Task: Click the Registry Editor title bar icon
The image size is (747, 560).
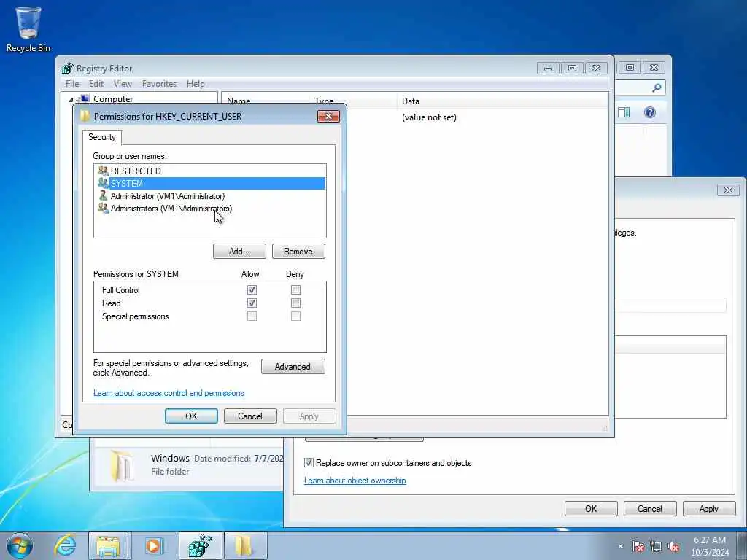Action: click(x=68, y=68)
